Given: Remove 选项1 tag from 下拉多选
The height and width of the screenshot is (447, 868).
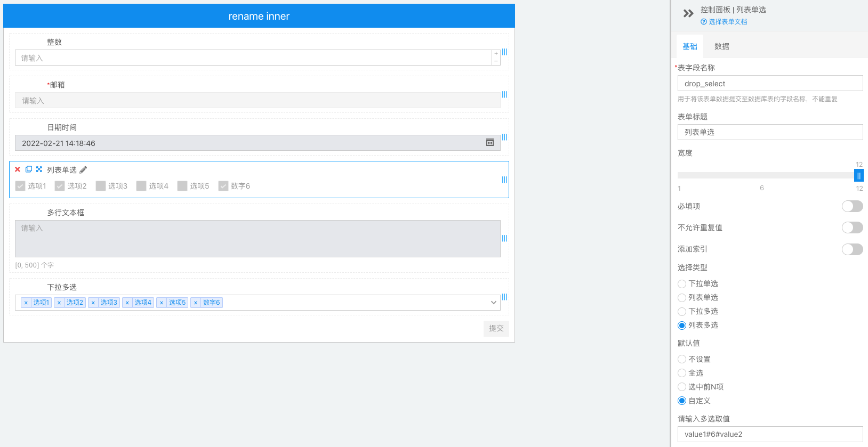Looking at the screenshot, I should point(26,303).
